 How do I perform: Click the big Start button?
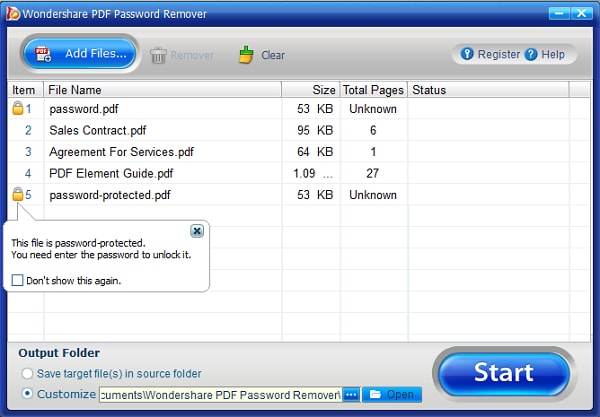tap(504, 373)
